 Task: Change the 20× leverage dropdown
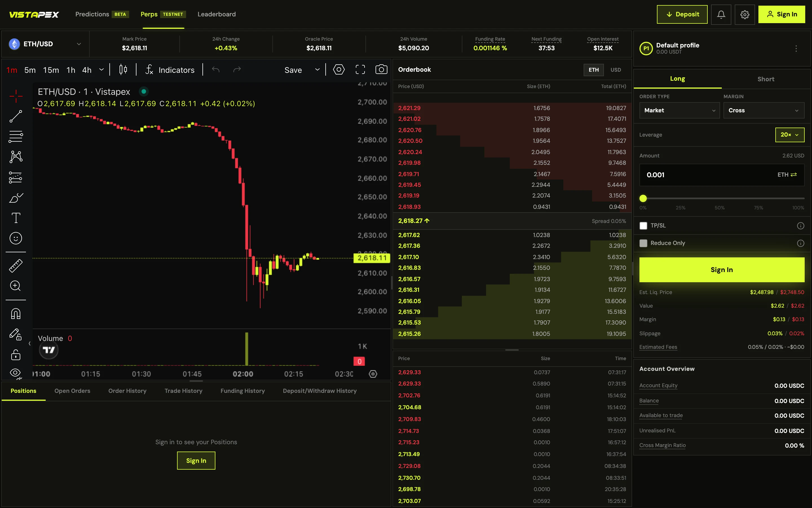[789, 135]
